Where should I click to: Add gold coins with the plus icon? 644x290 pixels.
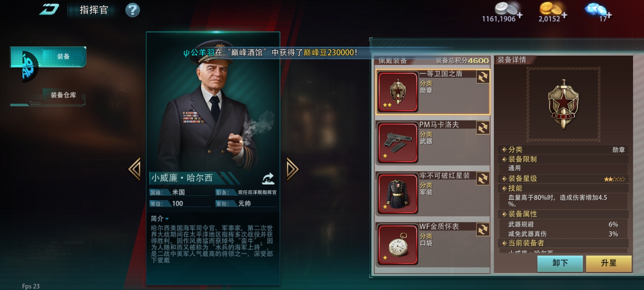coord(564,15)
